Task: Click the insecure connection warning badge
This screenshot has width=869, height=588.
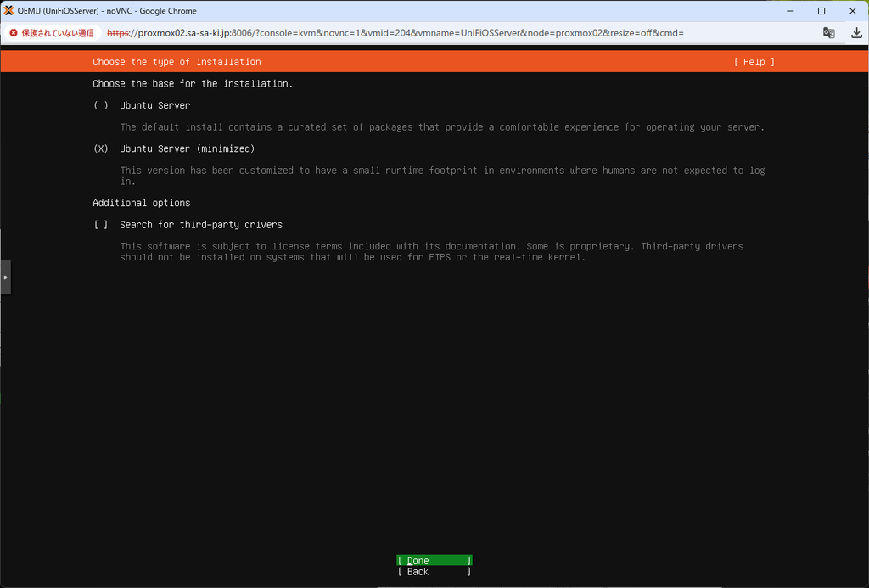Action: 53,33
